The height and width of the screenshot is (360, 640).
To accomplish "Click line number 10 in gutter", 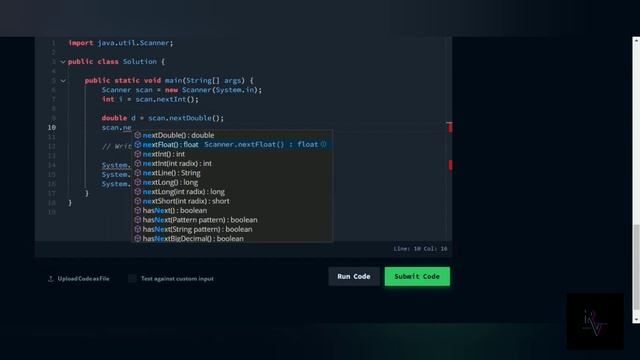I will (x=51, y=127).
